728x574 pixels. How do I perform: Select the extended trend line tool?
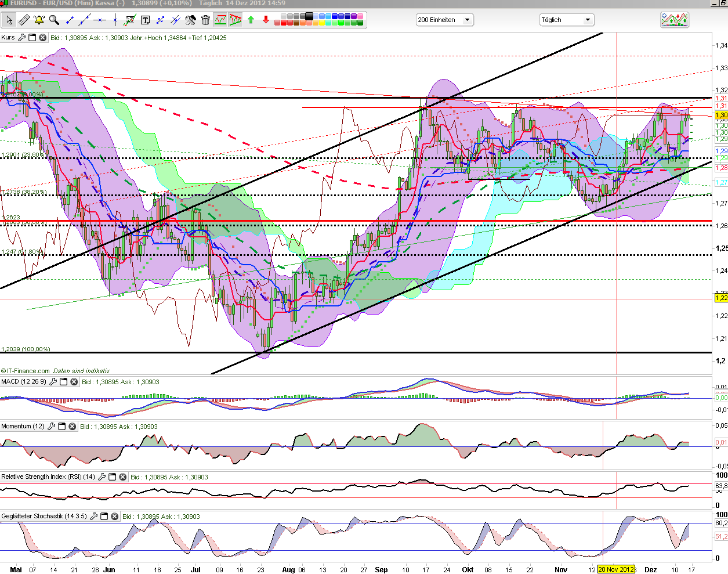pos(85,20)
